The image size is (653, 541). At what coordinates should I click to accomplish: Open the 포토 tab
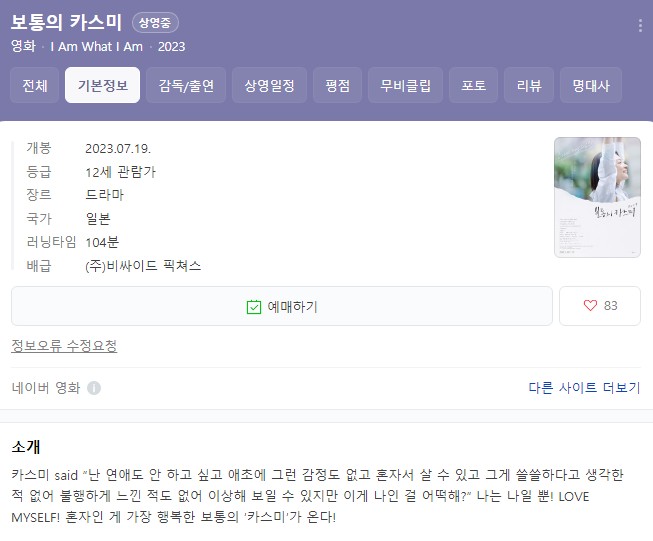coord(474,85)
